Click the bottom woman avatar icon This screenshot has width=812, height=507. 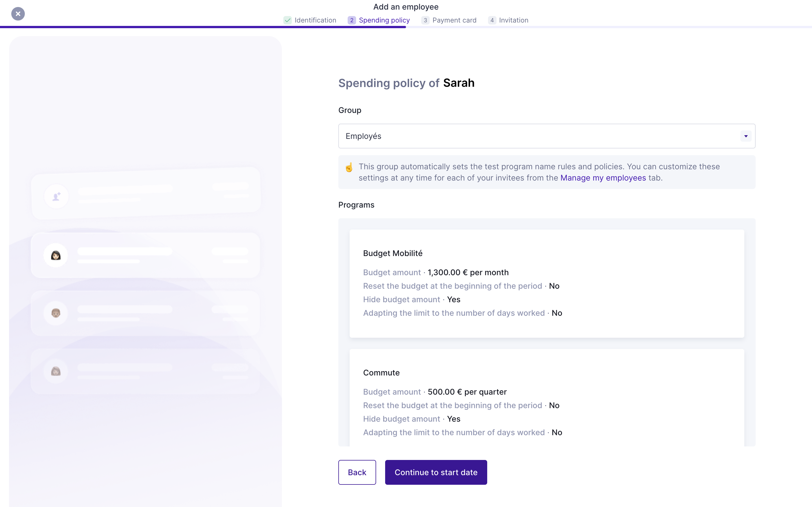pos(56,371)
